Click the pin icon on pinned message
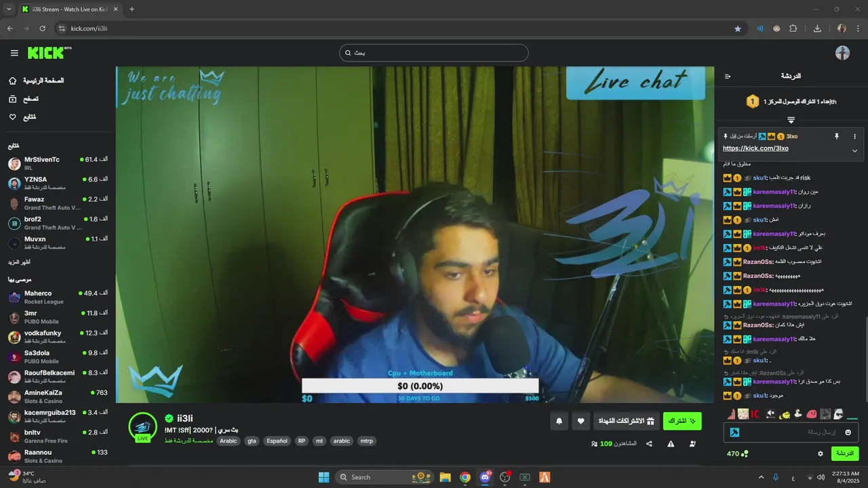 837,136
